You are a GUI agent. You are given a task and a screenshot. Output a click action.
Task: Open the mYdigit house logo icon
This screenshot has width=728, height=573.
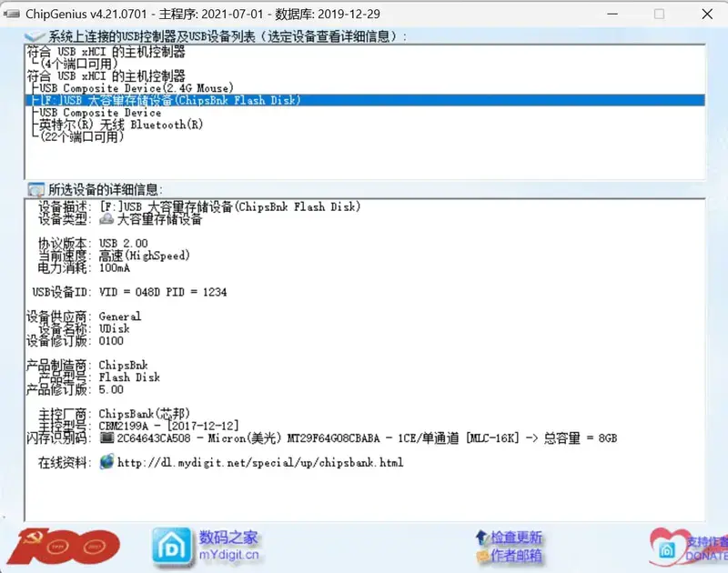[172, 548]
